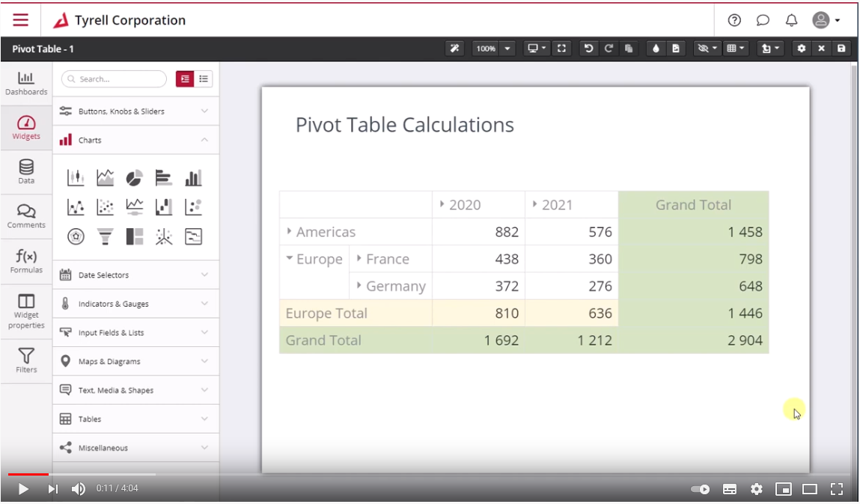Select the Gantt chart widget

tap(193, 236)
